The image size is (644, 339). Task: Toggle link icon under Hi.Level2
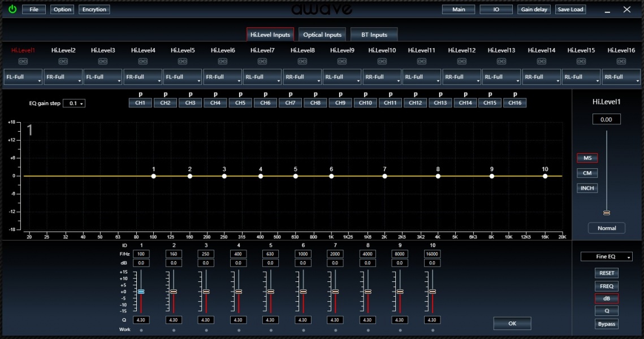click(63, 62)
